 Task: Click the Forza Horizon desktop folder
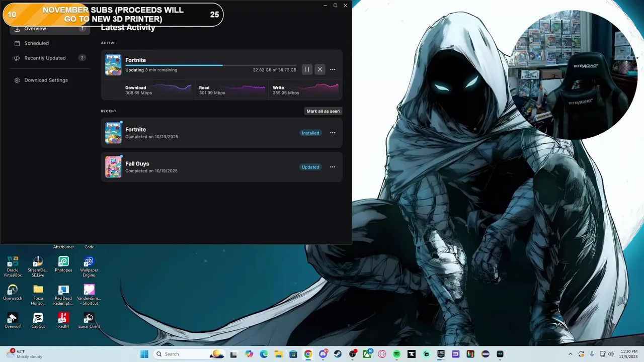point(38,295)
